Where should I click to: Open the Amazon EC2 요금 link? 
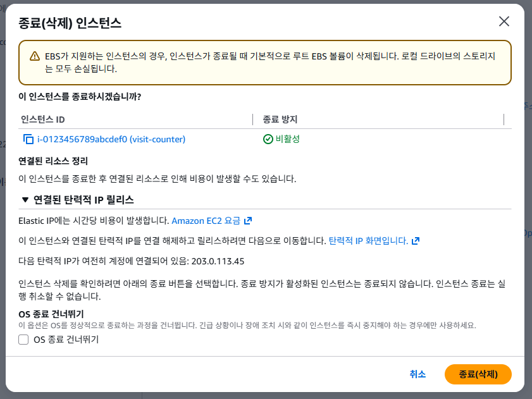coord(206,221)
